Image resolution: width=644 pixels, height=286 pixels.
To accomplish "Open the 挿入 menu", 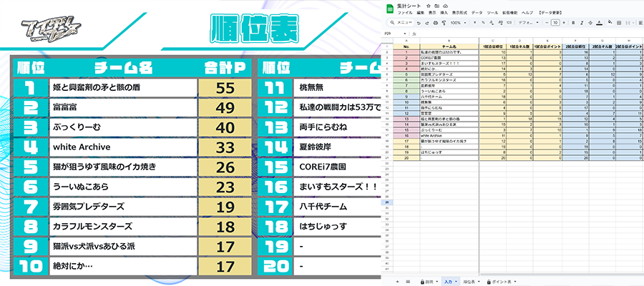I will click(x=444, y=13).
